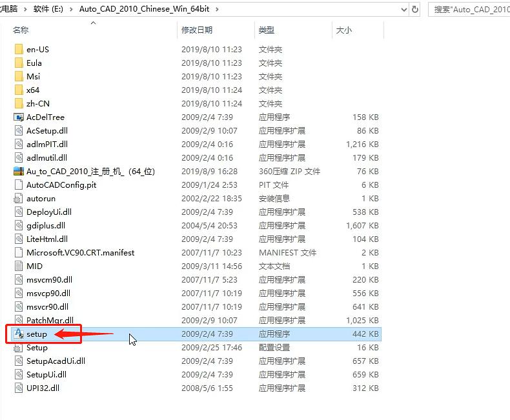Refresh the folder view

(x=415, y=10)
